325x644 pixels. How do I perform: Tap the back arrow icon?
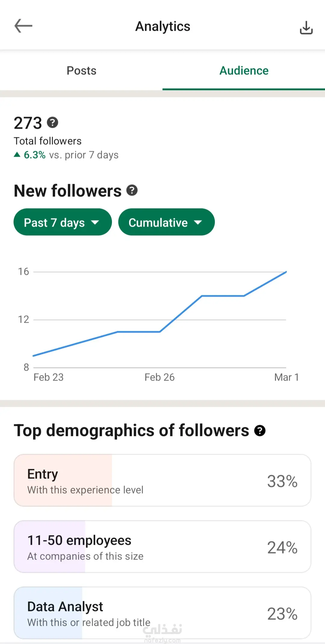coord(23,26)
